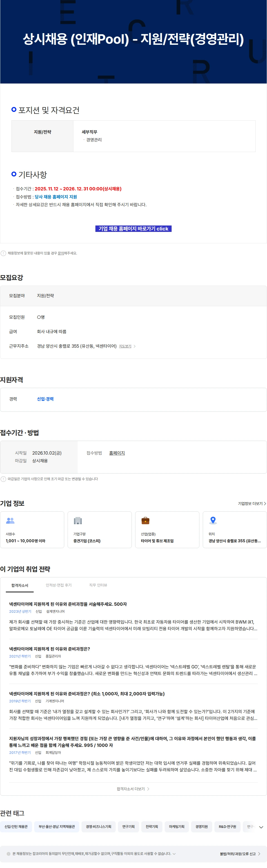Screen dimensions: 267x868
Task: Click 당사 채용 홈페이지 지원 text
Action: [x=56, y=197]
